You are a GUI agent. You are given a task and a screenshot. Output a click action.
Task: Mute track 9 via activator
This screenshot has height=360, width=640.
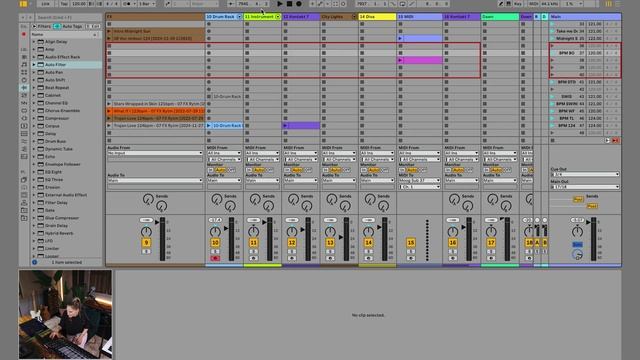(x=146, y=243)
